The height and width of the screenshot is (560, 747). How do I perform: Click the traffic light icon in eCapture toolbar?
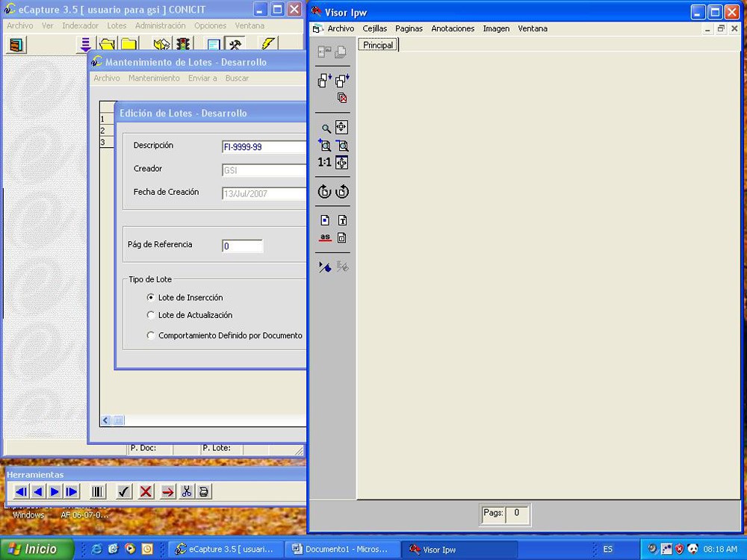coord(183,45)
